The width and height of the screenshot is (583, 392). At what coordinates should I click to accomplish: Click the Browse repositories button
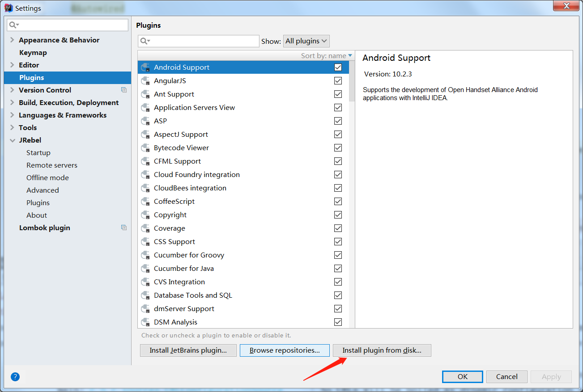(x=285, y=350)
